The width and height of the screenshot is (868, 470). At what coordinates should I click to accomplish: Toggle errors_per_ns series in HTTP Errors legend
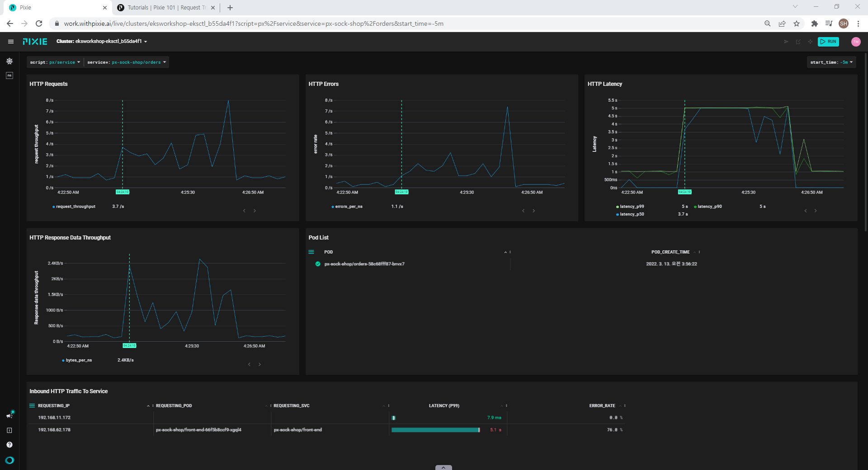(347, 207)
